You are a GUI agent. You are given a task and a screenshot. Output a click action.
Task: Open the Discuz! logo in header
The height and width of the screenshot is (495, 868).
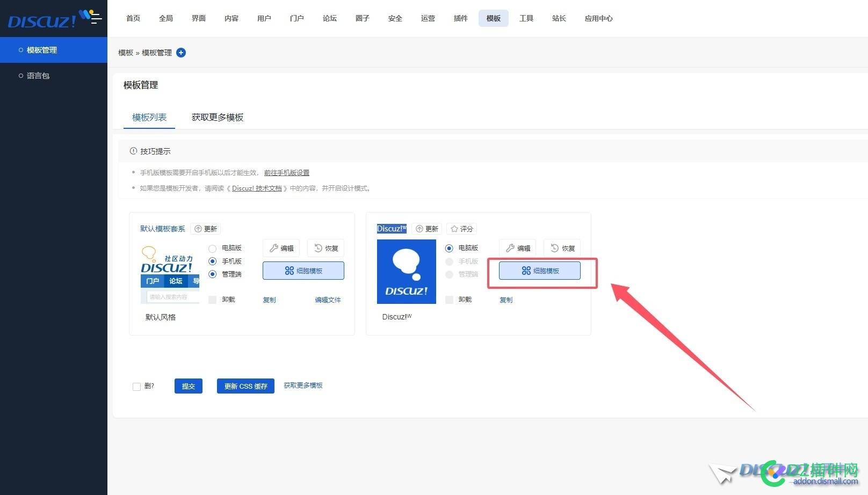[42, 20]
